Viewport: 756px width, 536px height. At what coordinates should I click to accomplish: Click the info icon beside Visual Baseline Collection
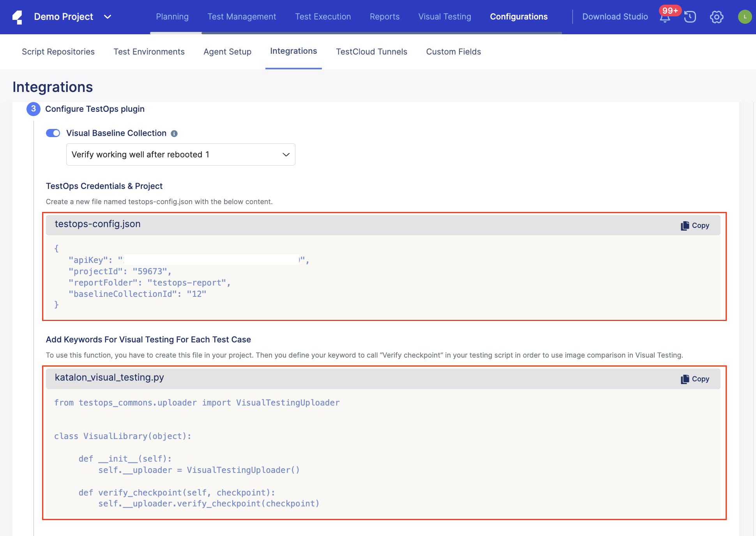pos(174,134)
